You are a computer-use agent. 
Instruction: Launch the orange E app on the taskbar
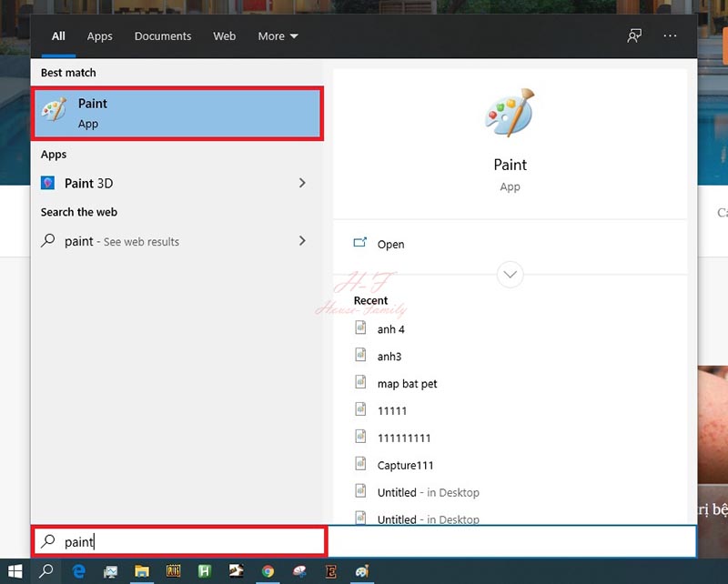click(x=330, y=571)
